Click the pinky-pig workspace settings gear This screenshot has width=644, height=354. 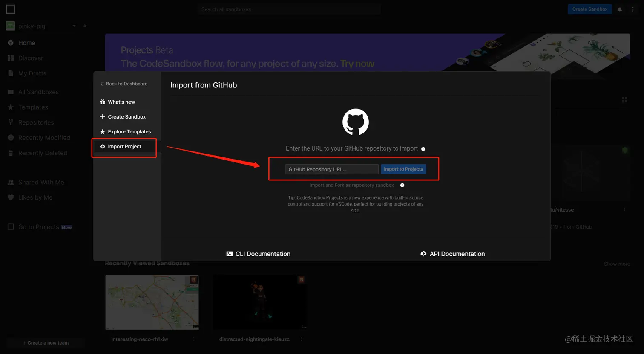(x=85, y=26)
